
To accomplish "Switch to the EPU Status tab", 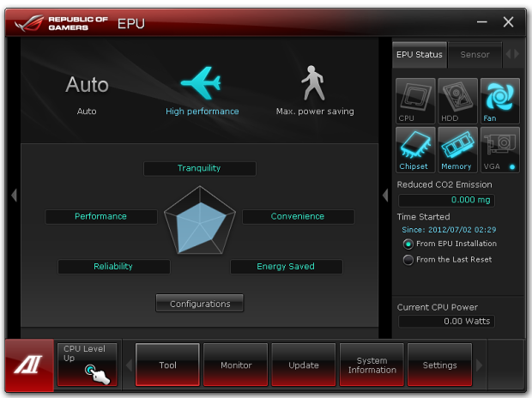I will (420, 55).
